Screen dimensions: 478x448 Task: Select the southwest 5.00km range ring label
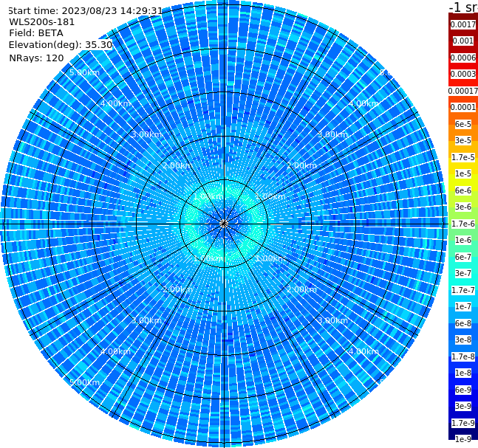coord(84,382)
